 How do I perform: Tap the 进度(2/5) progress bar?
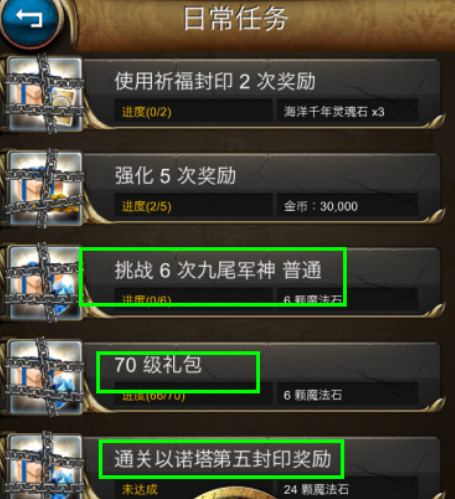(193, 206)
